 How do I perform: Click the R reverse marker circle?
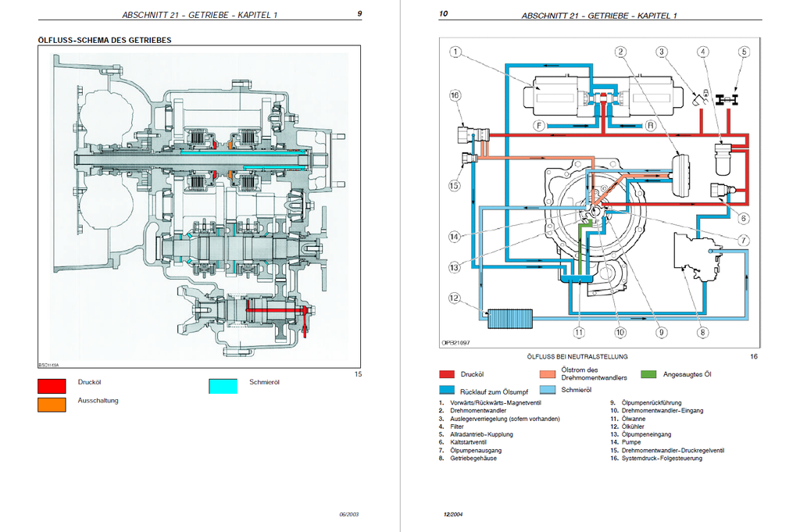click(650, 126)
